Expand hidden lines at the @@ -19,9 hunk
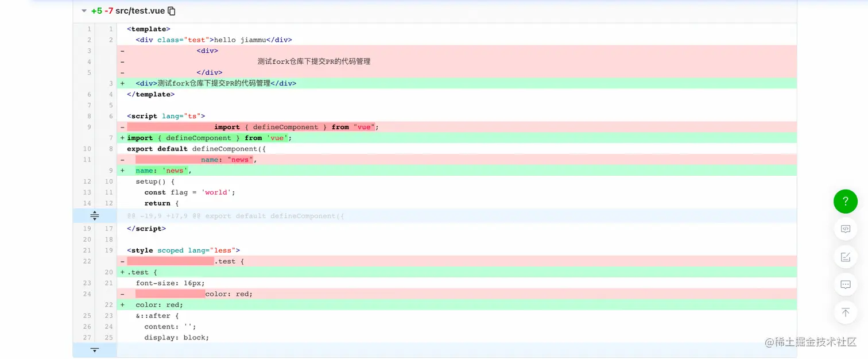Image resolution: width=868 pixels, height=359 pixels. point(95,216)
